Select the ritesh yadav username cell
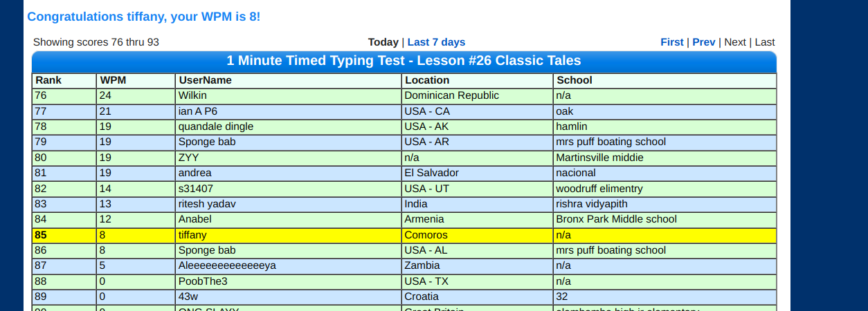The image size is (868, 311). [289, 204]
